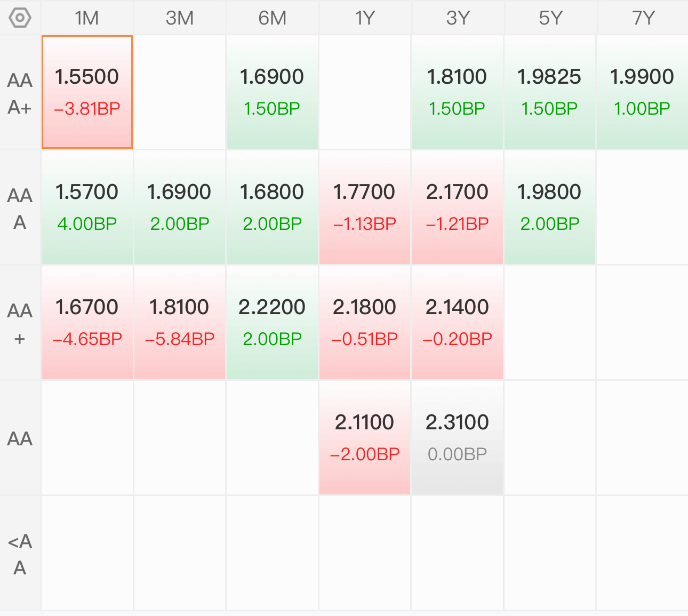
Task: Click the AA+ 1M cell 1.6700
Action: pos(87,323)
